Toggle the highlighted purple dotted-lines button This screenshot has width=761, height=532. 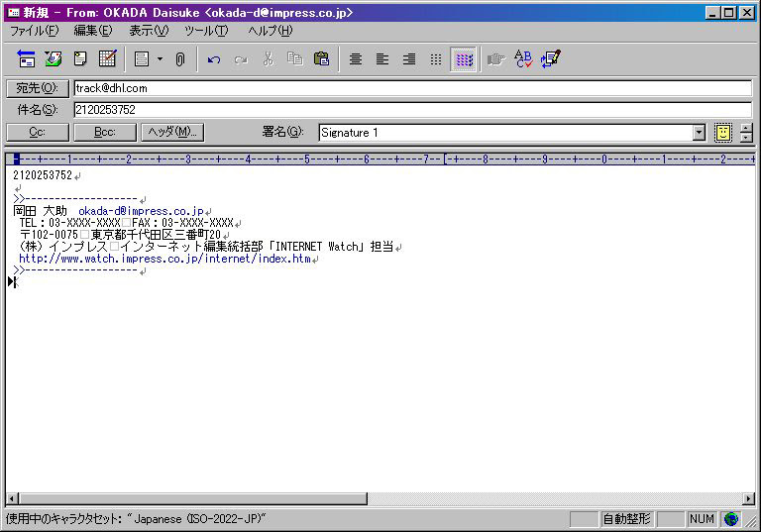click(x=464, y=59)
